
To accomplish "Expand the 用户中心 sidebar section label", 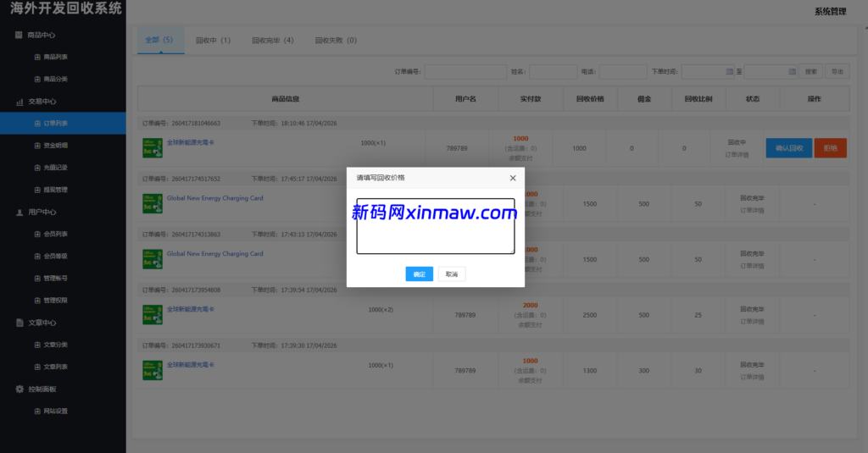I will [x=42, y=213].
